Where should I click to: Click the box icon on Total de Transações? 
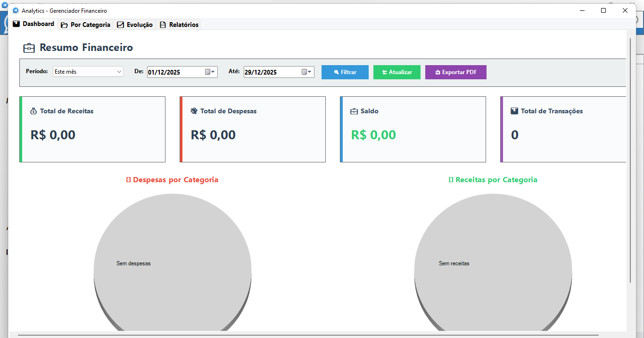click(x=514, y=111)
